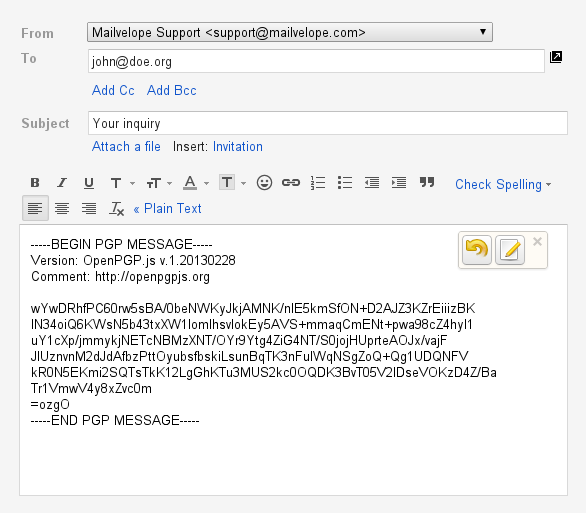Open the Mailvelope edit encrypted message button
This screenshot has width=586, height=513.
point(510,250)
